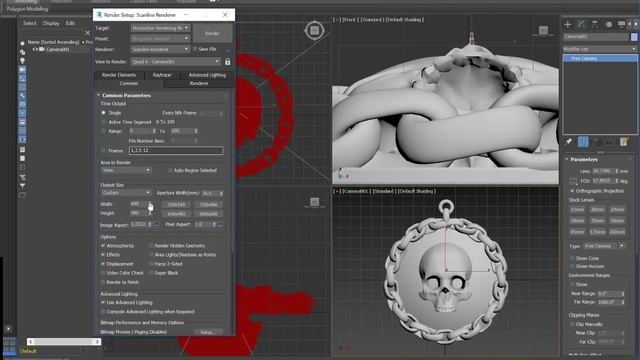Open the Target dropdown
Screen dimensions: 640x360
[160, 28]
